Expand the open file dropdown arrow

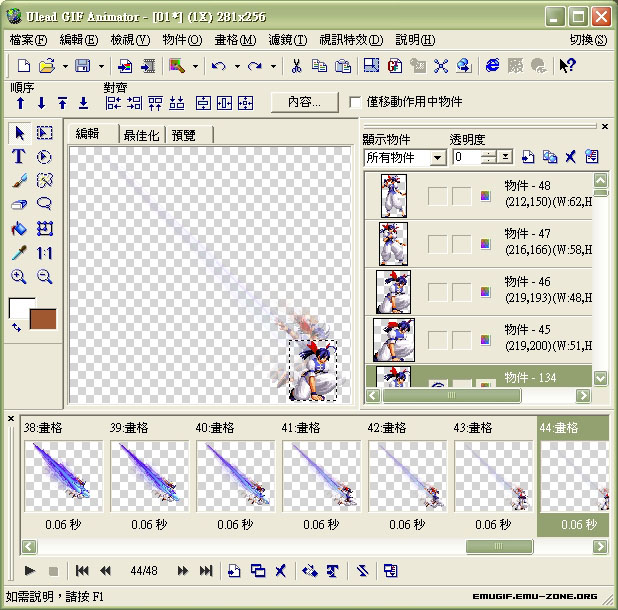click(x=65, y=66)
